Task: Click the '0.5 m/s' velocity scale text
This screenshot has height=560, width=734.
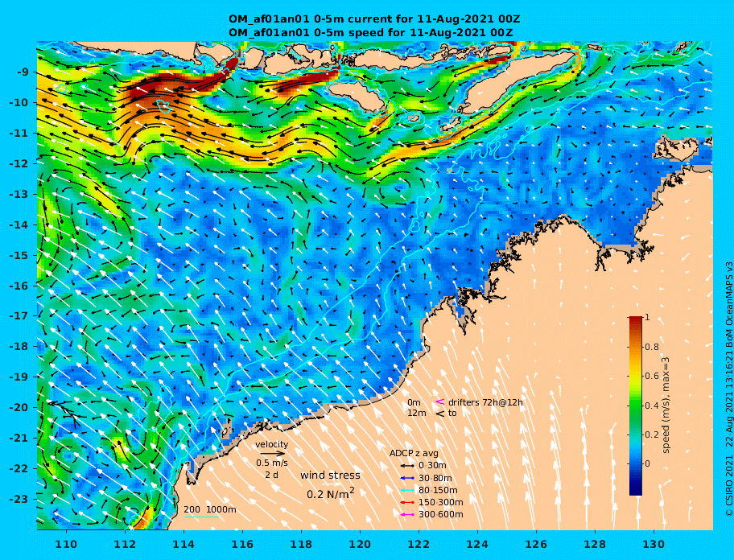Action: (271, 463)
